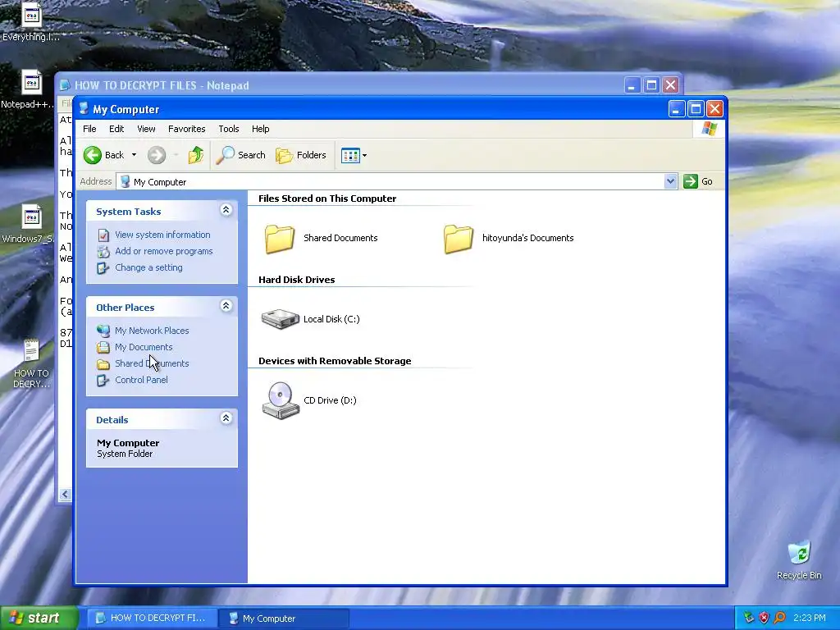
Task: Open the Back history dropdown arrow
Action: coord(134,155)
